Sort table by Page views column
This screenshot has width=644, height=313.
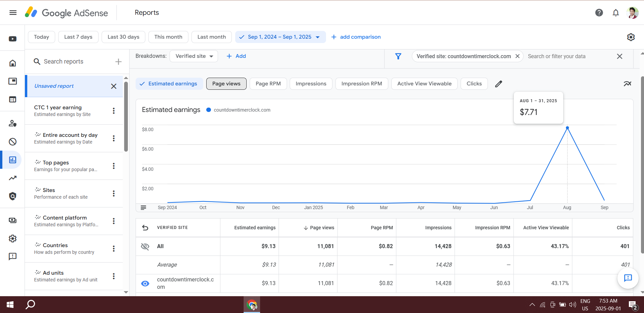(x=319, y=228)
